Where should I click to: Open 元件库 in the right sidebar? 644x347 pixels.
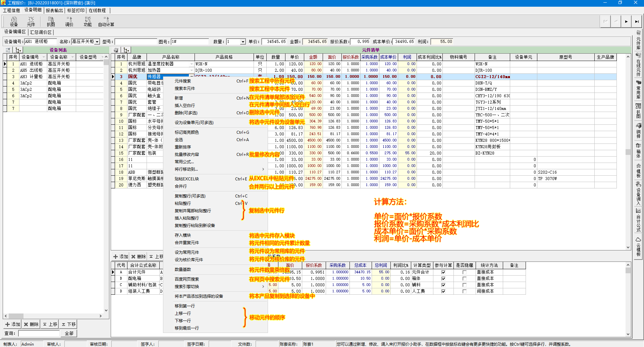click(638, 40)
